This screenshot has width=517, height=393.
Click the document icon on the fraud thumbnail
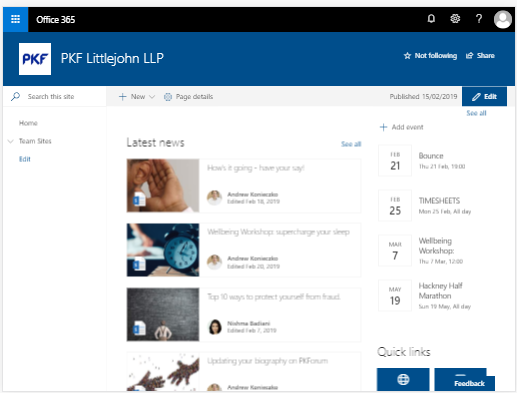(x=139, y=328)
